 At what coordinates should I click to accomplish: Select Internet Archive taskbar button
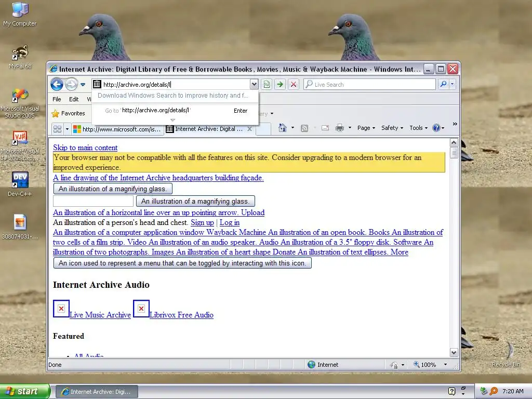point(96,392)
